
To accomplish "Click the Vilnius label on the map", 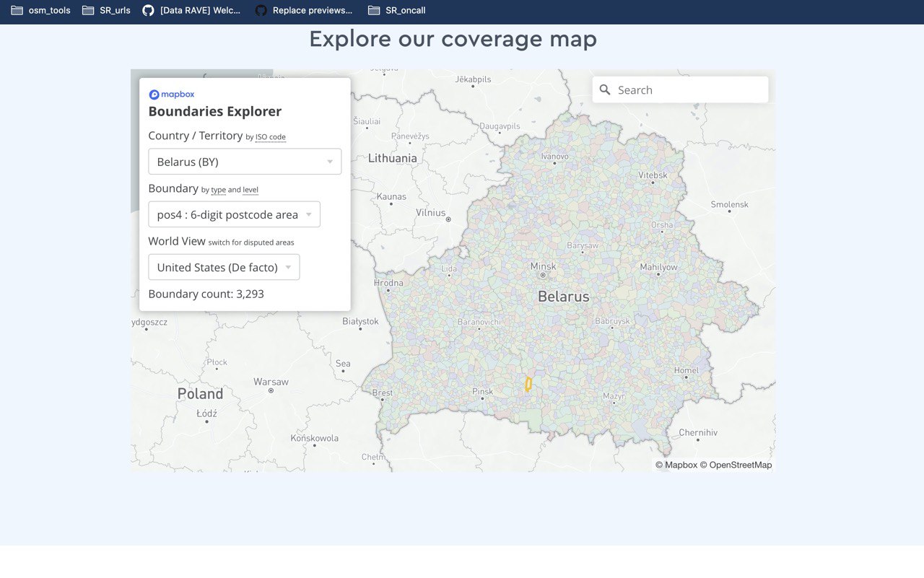I will click(x=431, y=213).
